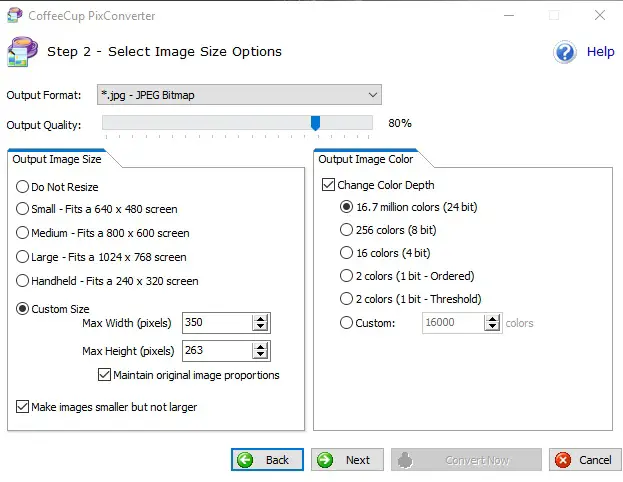This screenshot has width=623, height=482.
Task: Click the Back arrow icon
Action: tap(245, 460)
